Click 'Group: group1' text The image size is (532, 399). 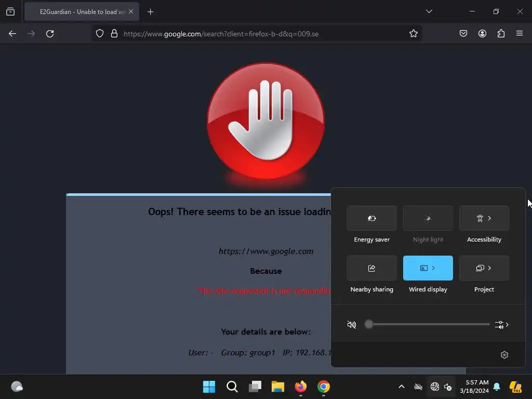tap(248, 353)
